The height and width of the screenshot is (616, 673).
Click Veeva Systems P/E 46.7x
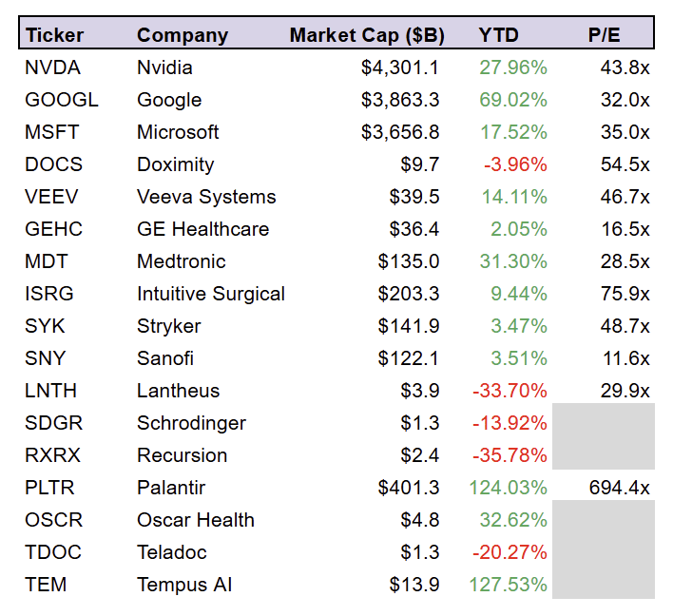point(625,197)
